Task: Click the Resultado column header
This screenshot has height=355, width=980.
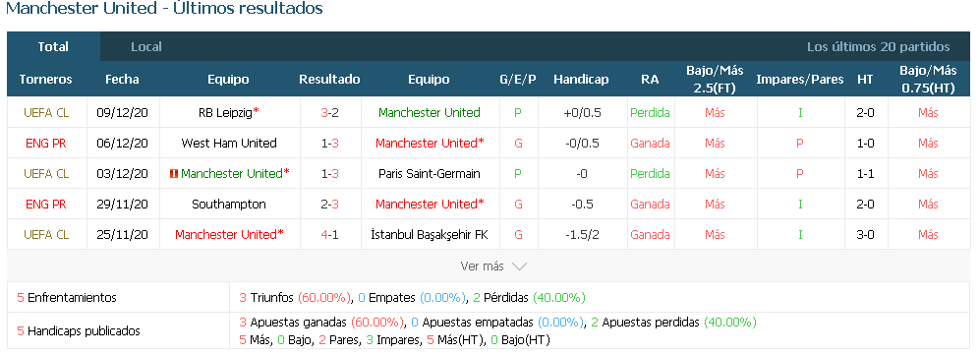Action: coord(329,80)
